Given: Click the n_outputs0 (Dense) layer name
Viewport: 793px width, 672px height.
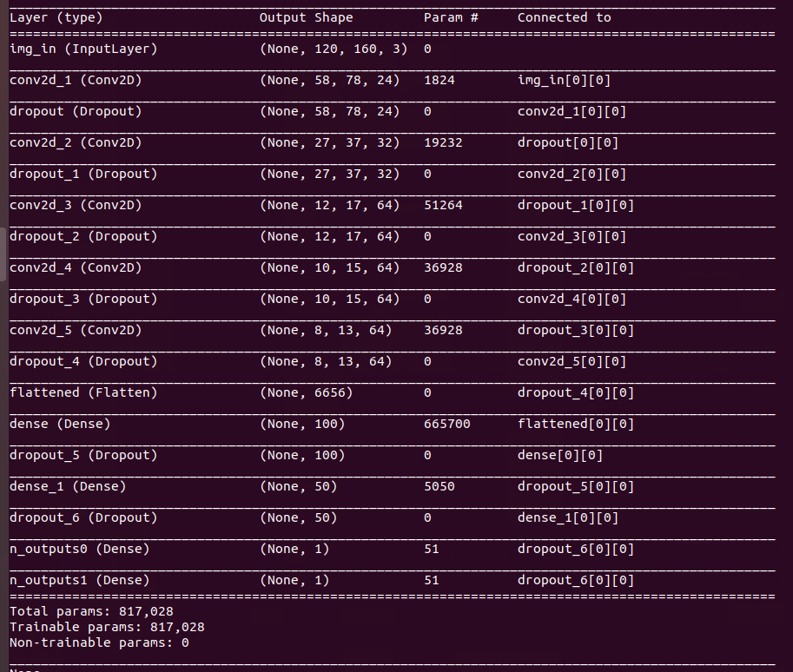Looking at the screenshot, I should click(79, 550).
